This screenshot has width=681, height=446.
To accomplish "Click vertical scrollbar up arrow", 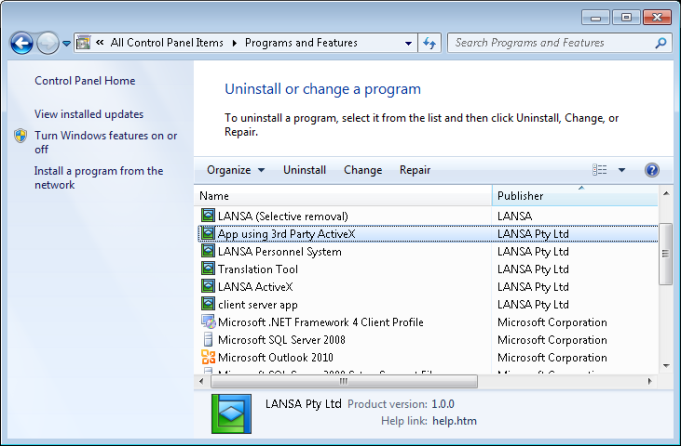I will click(x=666, y=193).
